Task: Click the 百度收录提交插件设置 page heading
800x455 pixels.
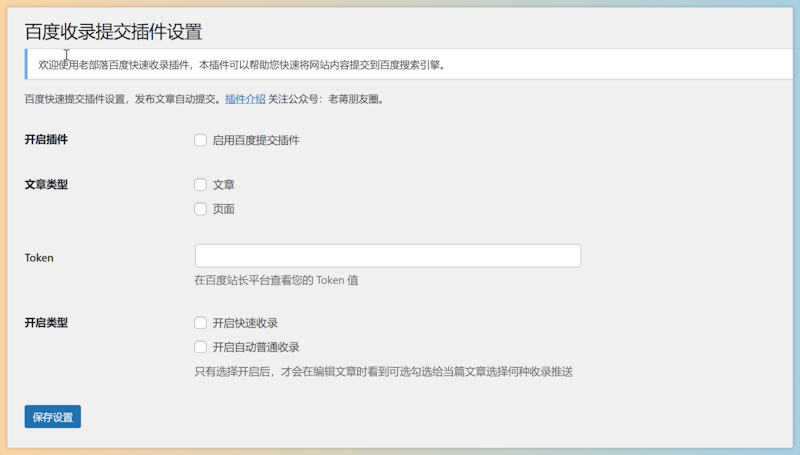Action: pos(113,32)
